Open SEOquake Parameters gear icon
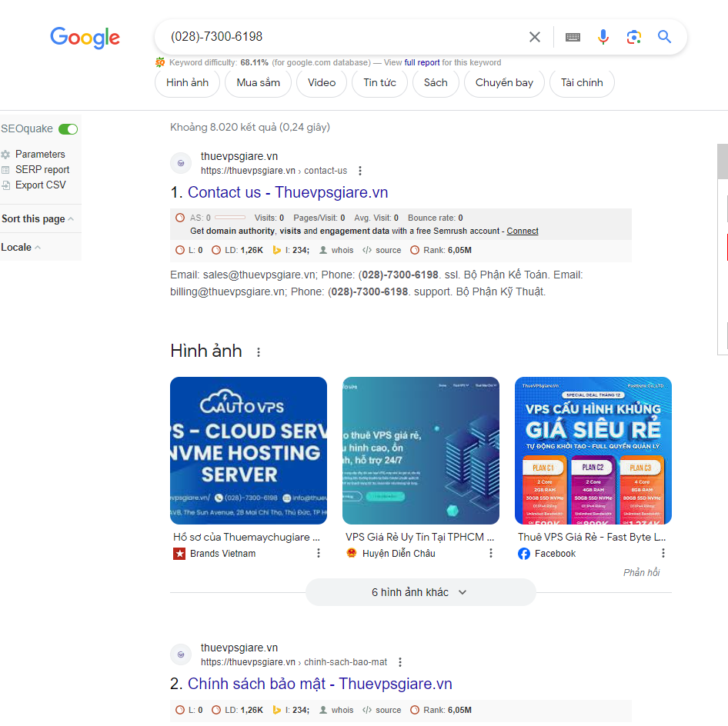This screenshot has width=728, height=726. [5, 155]
